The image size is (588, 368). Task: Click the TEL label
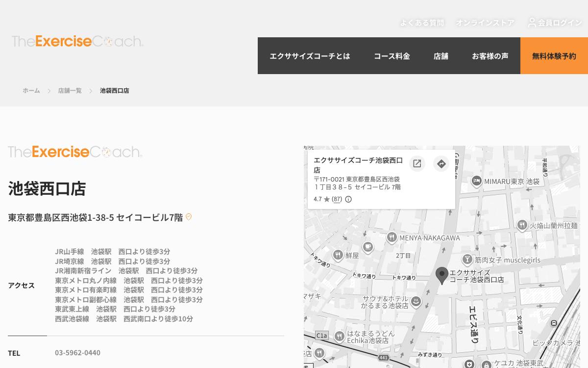14,353
